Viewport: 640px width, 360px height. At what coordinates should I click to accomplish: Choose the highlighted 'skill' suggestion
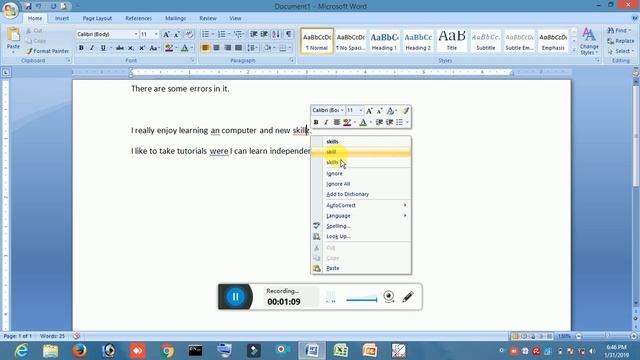click(361, 152)
